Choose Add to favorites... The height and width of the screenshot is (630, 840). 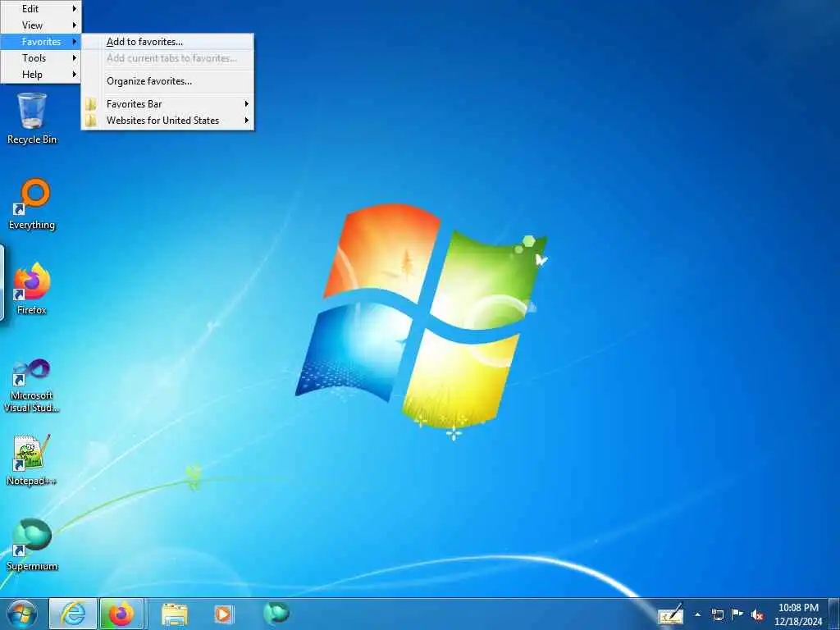click(167, 42)
